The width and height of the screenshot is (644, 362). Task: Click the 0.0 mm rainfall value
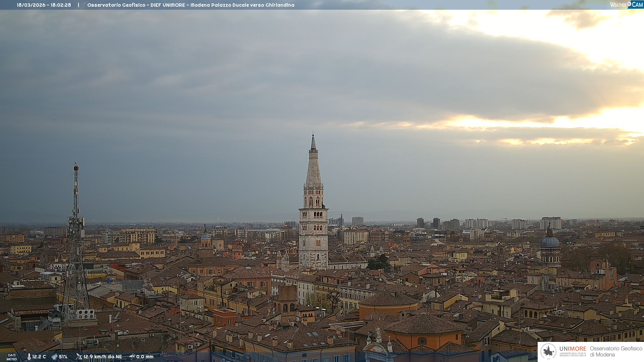(x=145, y=357)
